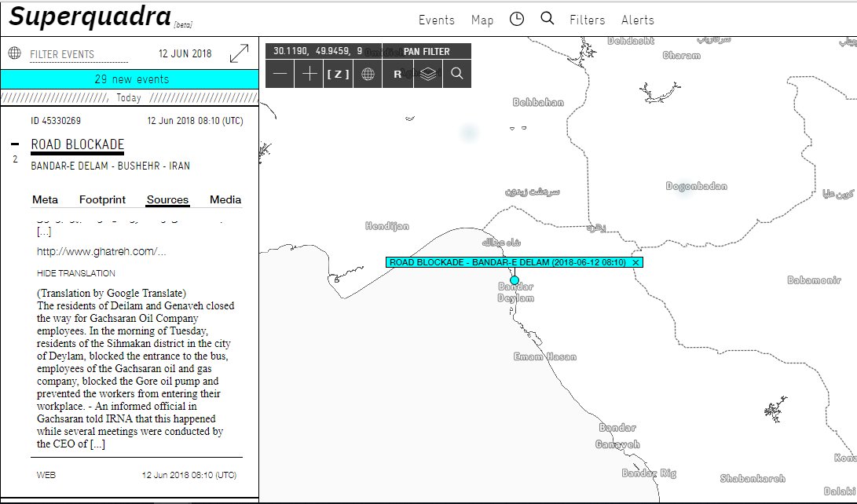Click the Today divider label
857x504 pixels.
click(129, 98)
